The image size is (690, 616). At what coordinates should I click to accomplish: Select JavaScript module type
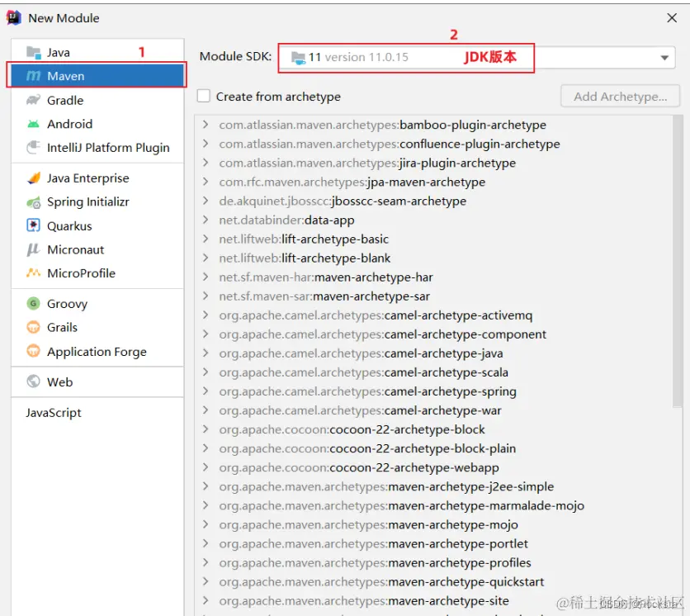97,413
